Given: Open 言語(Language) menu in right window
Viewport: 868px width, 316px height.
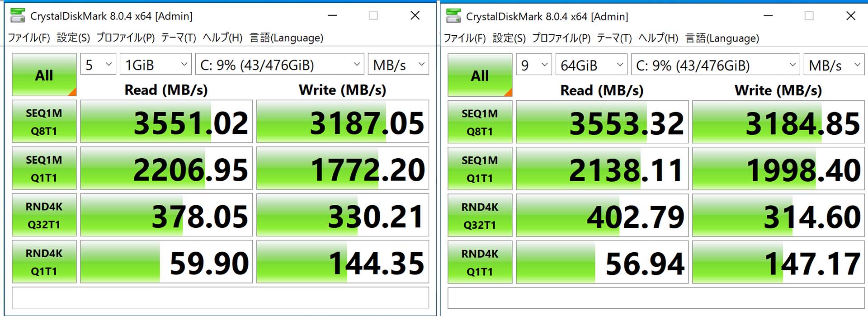Looking at the screenshot, I should (x=722, y=38).
